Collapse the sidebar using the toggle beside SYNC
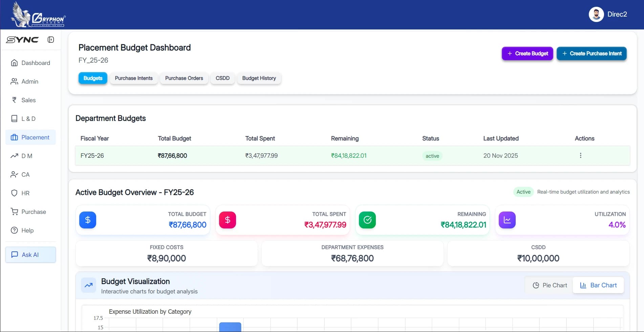 51,40
